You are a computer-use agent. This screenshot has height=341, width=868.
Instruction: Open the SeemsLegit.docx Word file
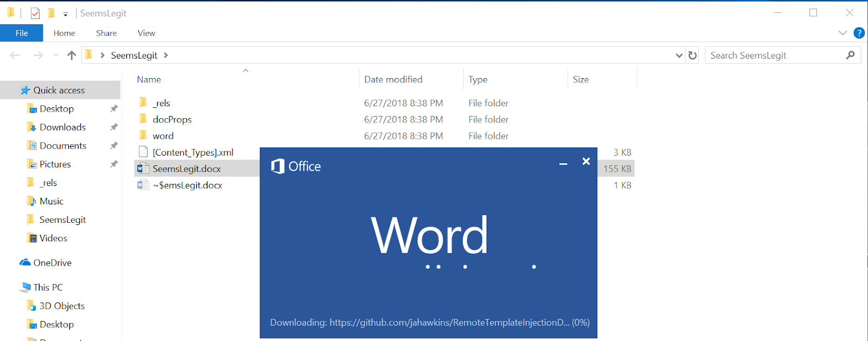pyautogui.click(x=187, y=169)
